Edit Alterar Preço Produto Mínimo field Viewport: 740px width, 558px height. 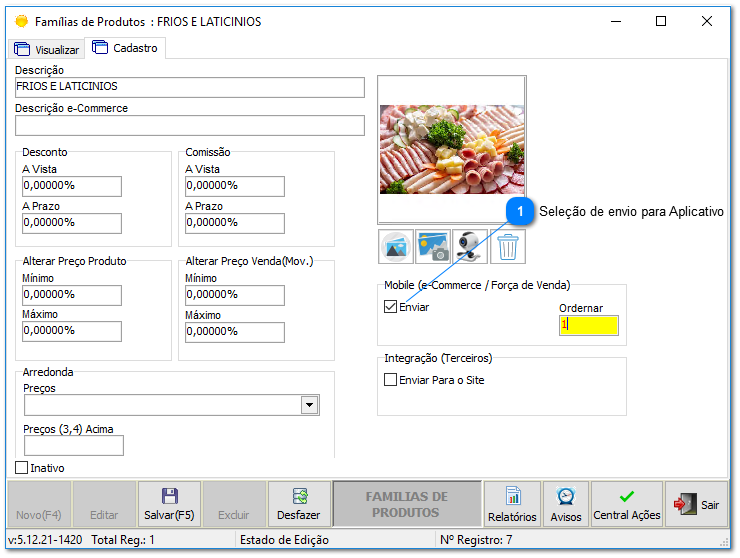click(x=72, y=295)
